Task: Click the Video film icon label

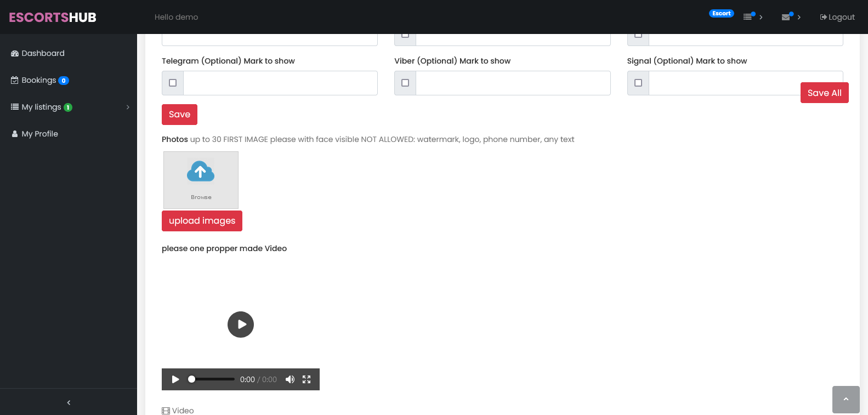Action: click(178, 411)
